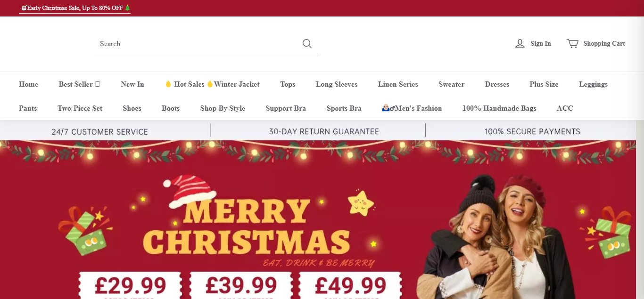This screenshot has height=299, width=644.
Task: Click the Shopping Cart text link
Action: (x=604, y=43)
